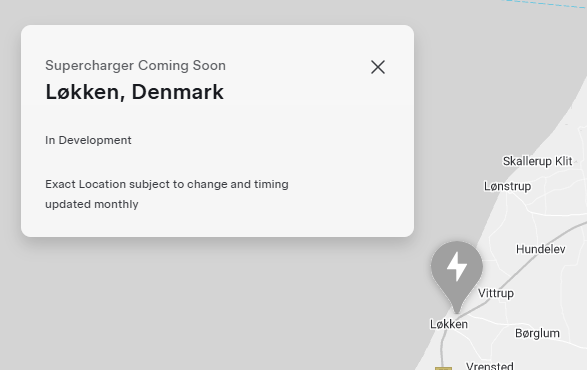
Task: Close the Løkken supercharger info card
Action: pos(378,67)
